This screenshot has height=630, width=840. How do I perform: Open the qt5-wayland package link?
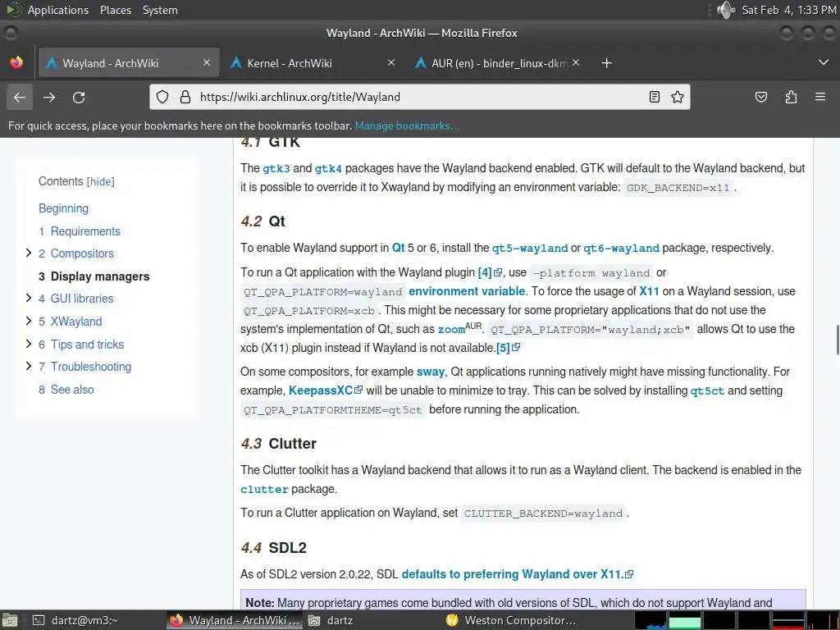[530, 248]
